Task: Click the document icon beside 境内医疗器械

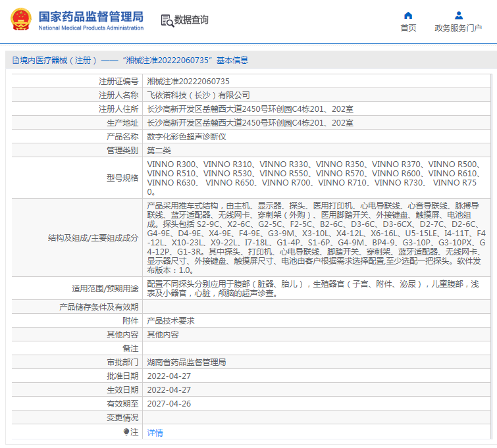Action: (x=16, y=61)
